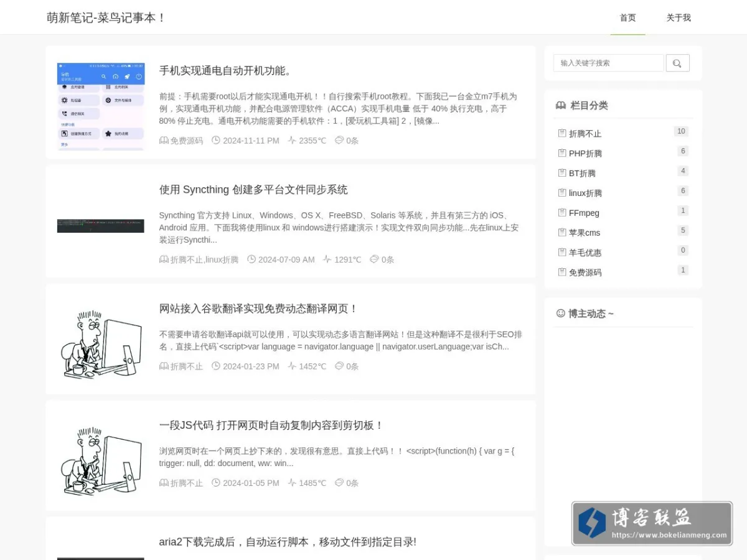Select PHP折腾 category in sidebar
This screenshot has width=747, height=560.
point(585,154)
